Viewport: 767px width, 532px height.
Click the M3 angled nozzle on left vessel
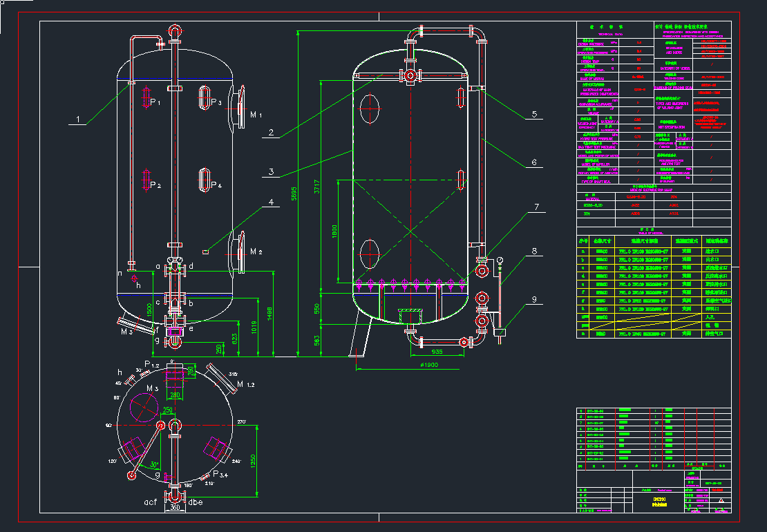(137, 324)
